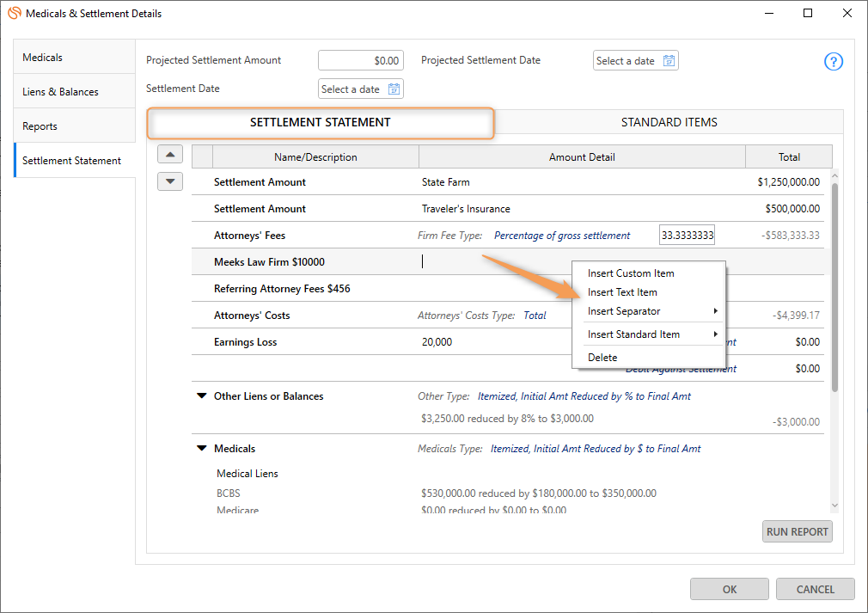Click the $3,250.00 reduced by 8% line
This screenshot has width=868, height=613.
(x=507, y=418)
